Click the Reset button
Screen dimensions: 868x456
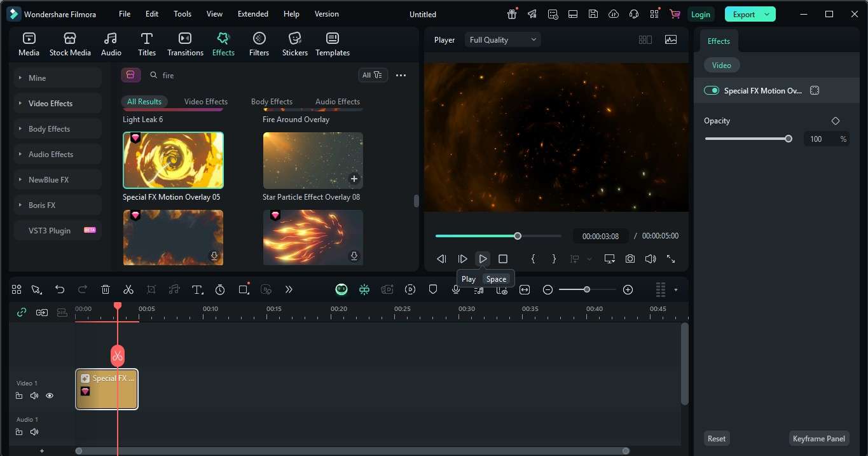(x=717, y=438)
